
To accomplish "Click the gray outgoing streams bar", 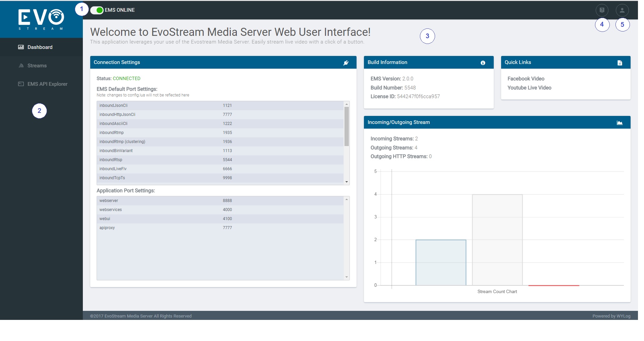I will click(x=497, y=240).
